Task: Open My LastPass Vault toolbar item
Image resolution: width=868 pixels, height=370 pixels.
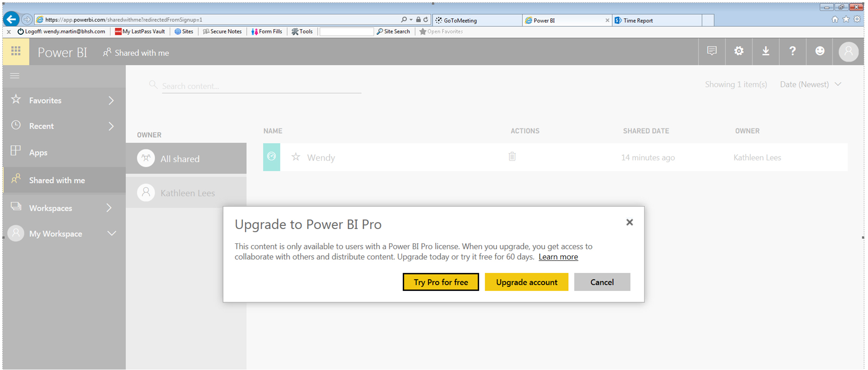Action: point(140,31)
